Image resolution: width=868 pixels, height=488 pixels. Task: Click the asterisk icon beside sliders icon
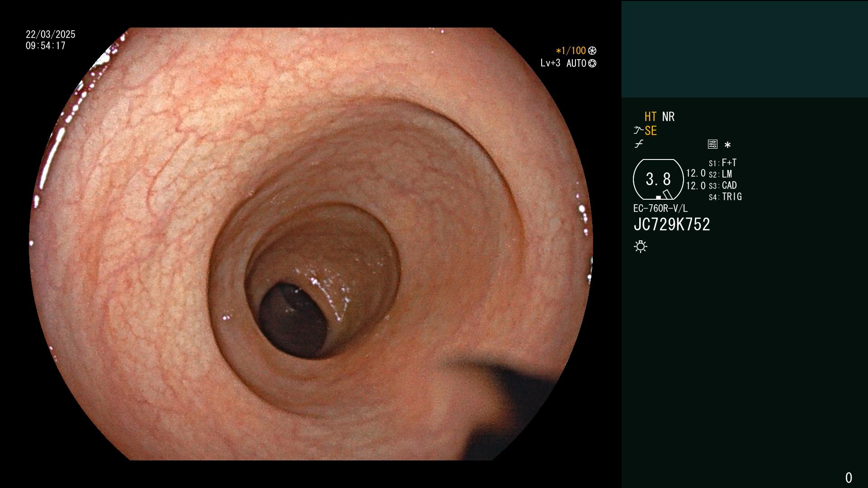coord(727,145)
